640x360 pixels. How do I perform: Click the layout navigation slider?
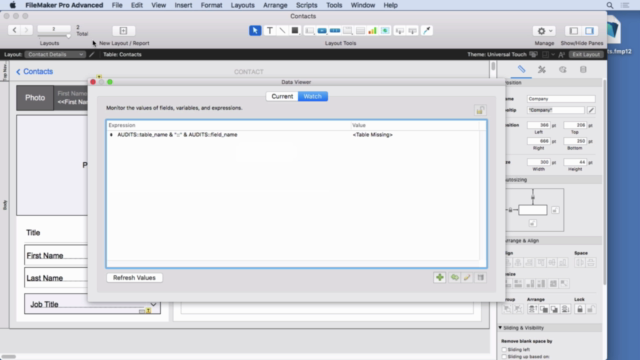pyautogui.click(x=54, y=36)
